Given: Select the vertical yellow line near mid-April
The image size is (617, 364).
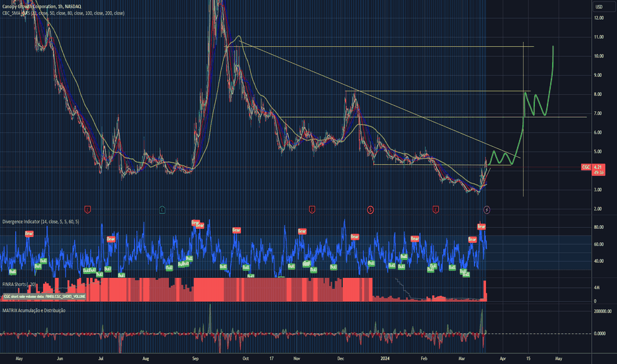Looking at the screenshot, I should tap(523, 118).
